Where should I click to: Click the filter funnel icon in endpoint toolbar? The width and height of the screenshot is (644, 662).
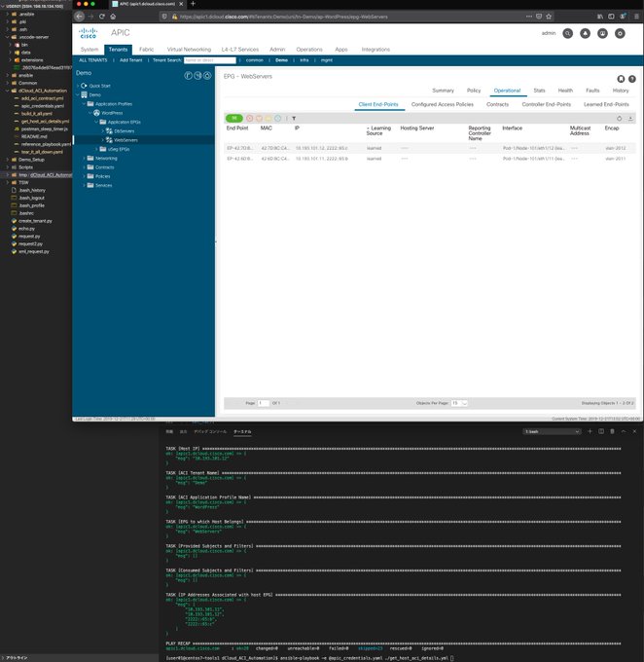[294, 118]
